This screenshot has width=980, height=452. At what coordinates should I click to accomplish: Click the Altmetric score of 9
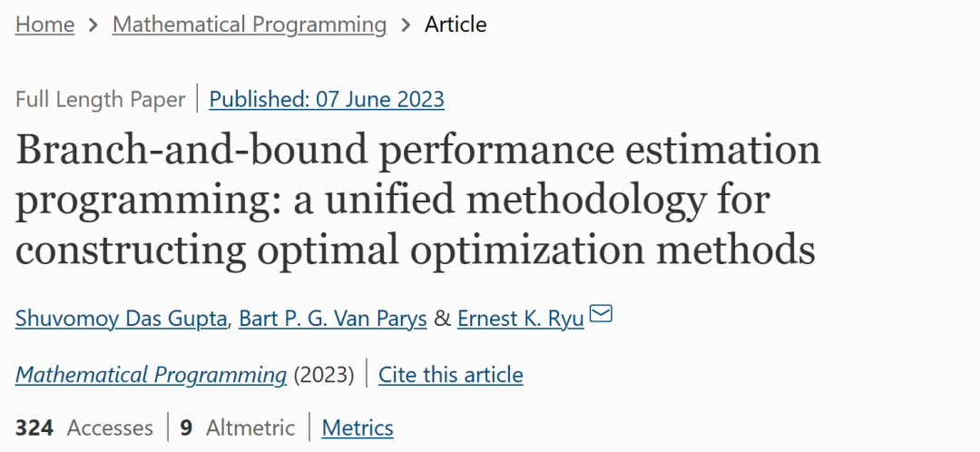click(186, 427)
